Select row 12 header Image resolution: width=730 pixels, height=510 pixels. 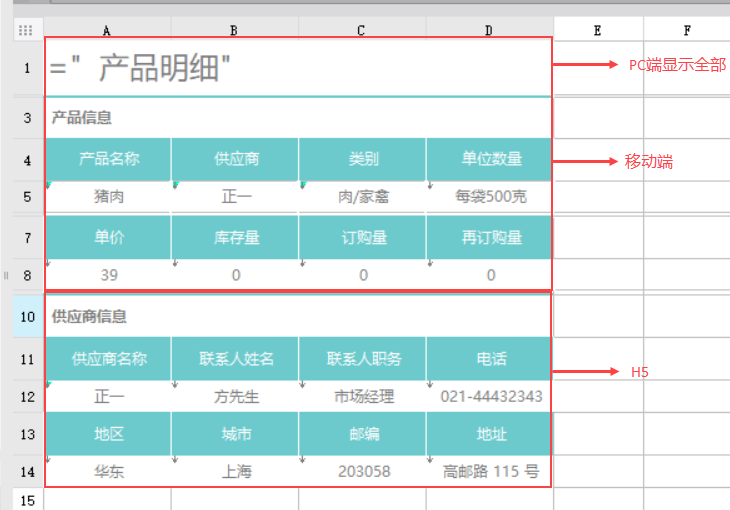(27, 396)
